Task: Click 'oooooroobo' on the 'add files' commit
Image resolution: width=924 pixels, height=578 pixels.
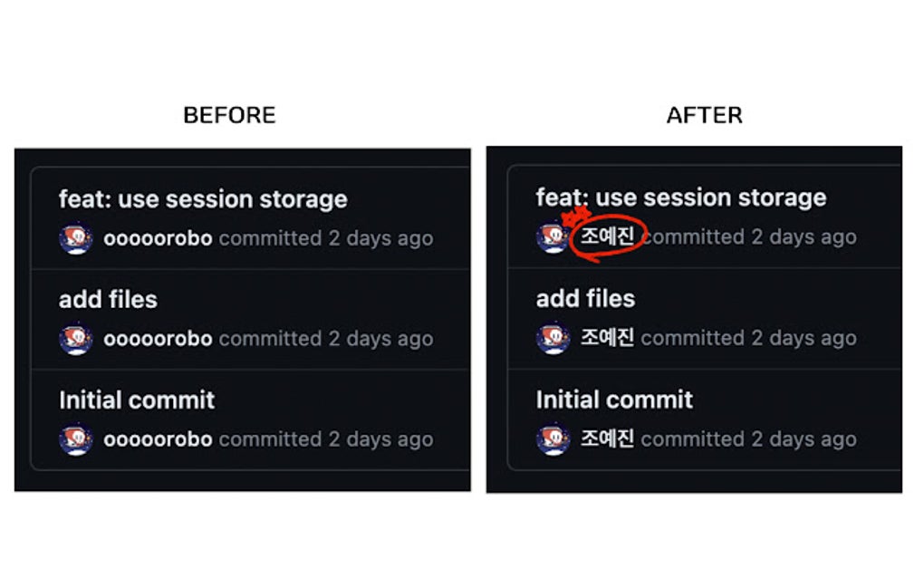Action: point(159,339)
